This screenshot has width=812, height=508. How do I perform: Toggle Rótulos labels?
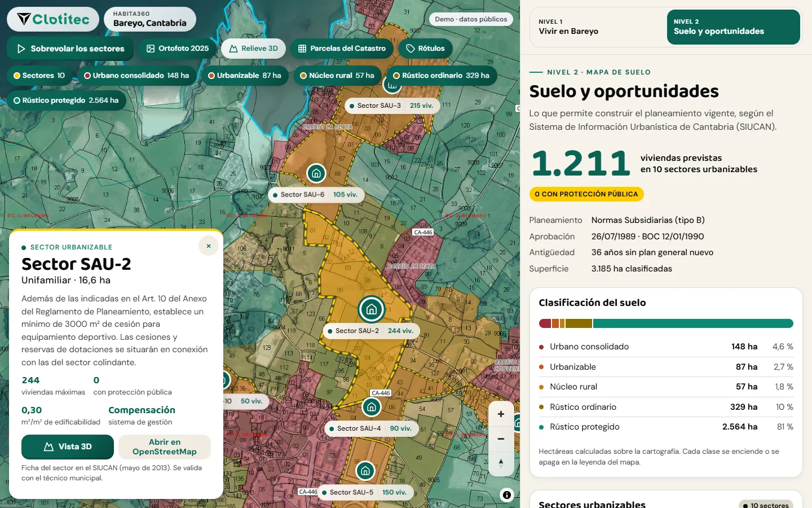[x=426, y=49]
